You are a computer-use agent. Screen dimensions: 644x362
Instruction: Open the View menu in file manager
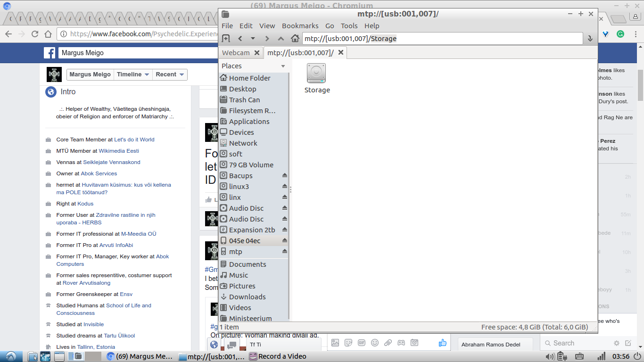[x=267, y=26]
